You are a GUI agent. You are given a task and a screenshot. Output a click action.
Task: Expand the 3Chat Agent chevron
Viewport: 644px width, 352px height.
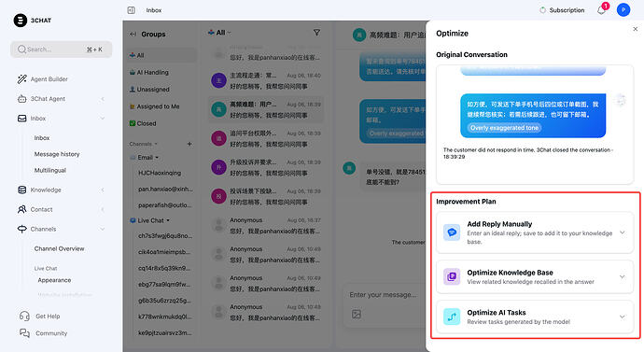(103, 99)
